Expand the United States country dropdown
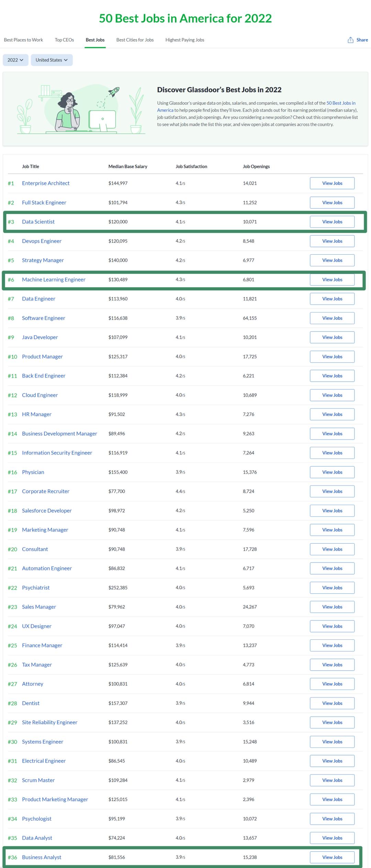This screenshot has height=868, width=371. click(x=52, y=60)
